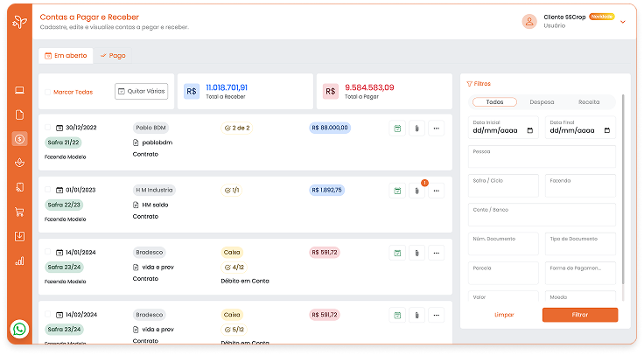Open more options on first Bradesco row

437,253
